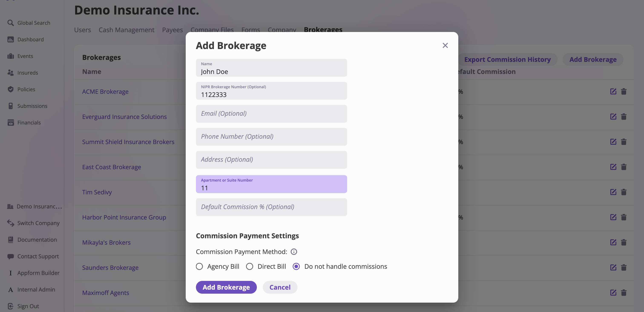Delete the Maximoff Agents row
The image size is (644, 312).
[x=624, y=292]
